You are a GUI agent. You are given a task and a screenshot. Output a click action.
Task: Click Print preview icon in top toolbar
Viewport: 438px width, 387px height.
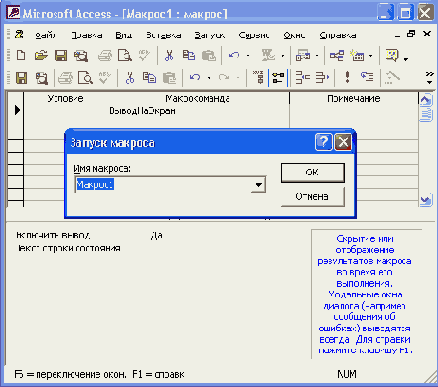point(125,56)
